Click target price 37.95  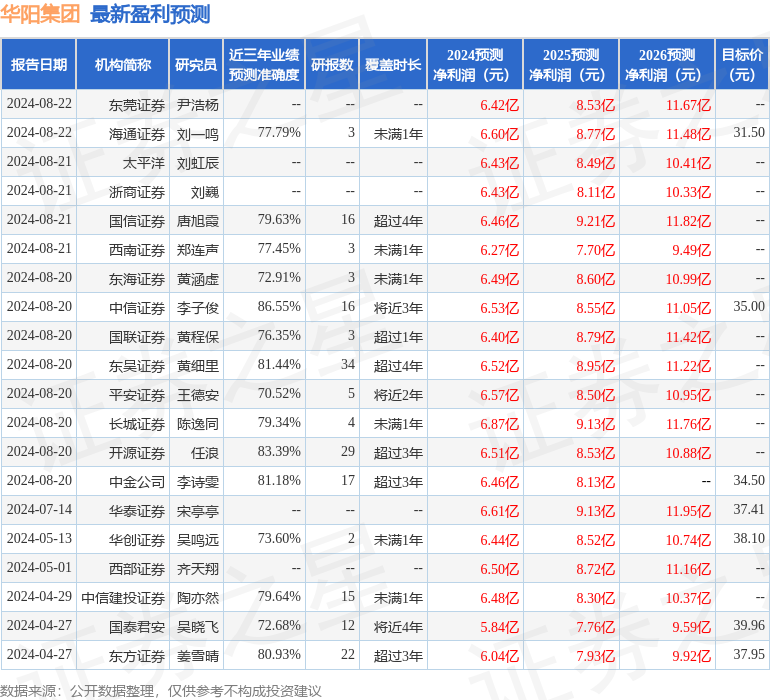749,654
